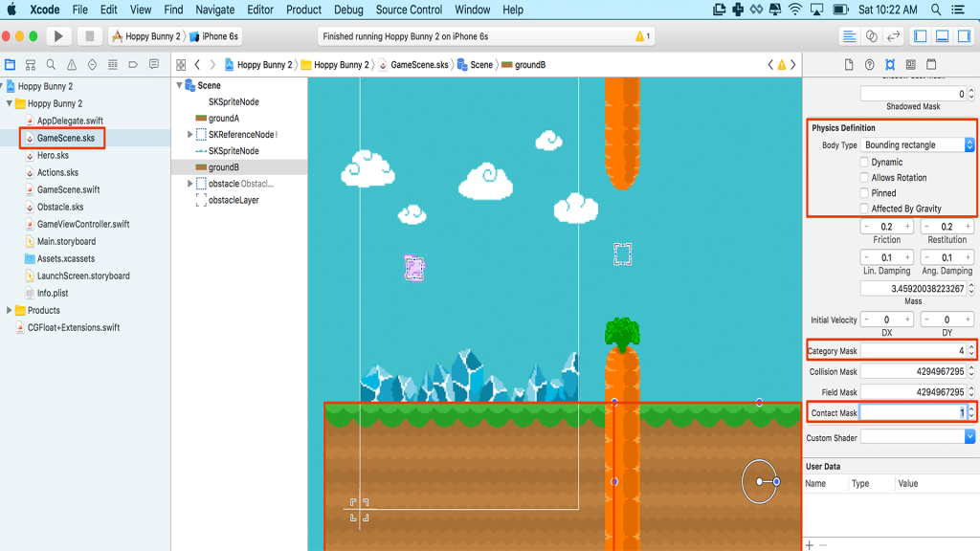
Task: Check Affected By Gravity
Action: [x=864, y=209]
